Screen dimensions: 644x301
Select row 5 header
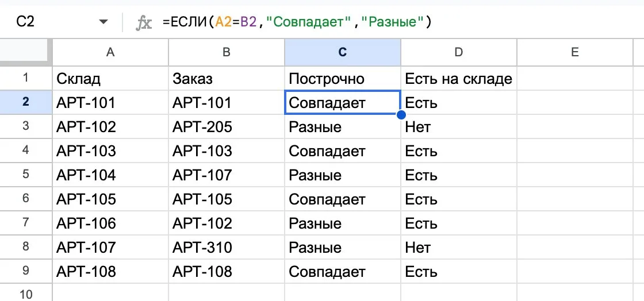click(26, 175)
